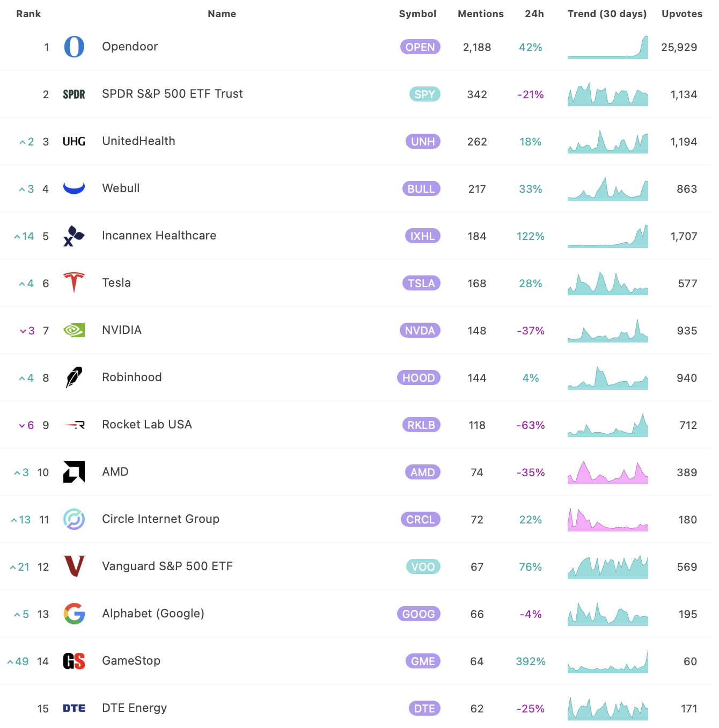Open the Rocket Lab USA name link
Image resolution: width=719 pixels, height=728 pixels.
(147, 425)
